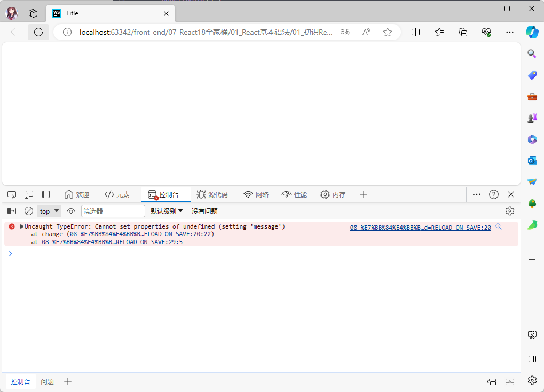This screenshot has width=544, height=392.
Task: Switch to the 网络 tab
Action: click(x=256, y=194)
